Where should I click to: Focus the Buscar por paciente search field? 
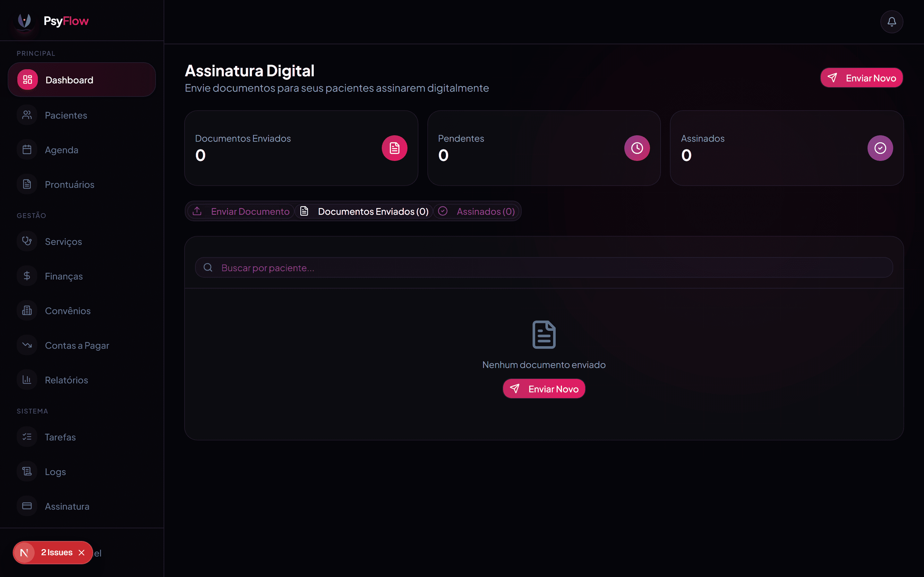coord(544,268)
